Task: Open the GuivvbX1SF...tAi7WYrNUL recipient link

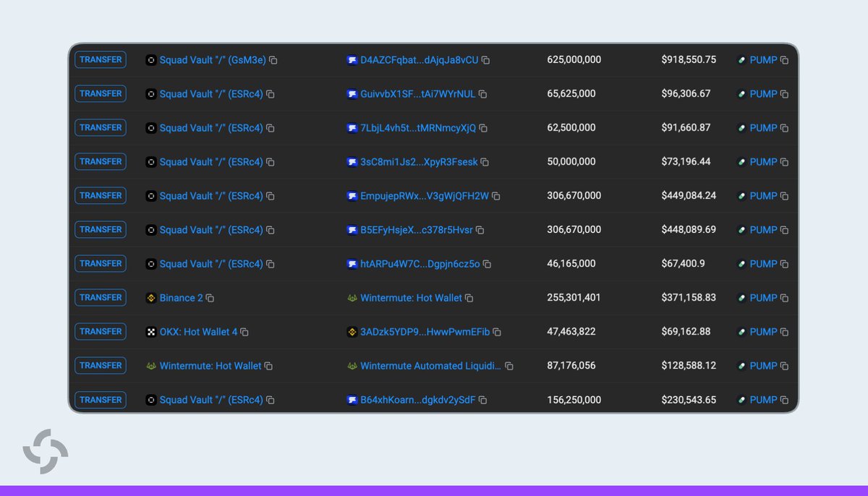Action: click(x=418, y=94)
